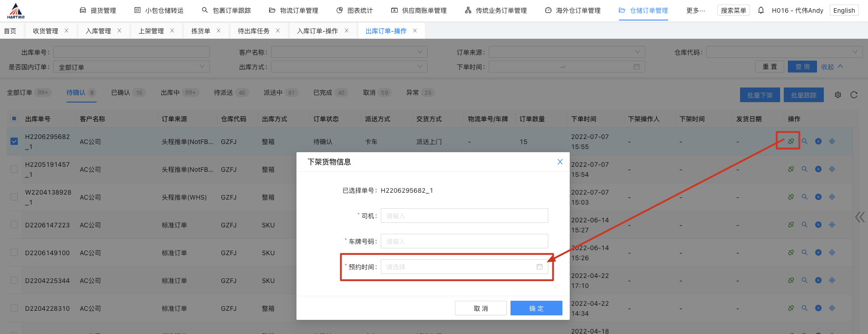The height and width of the screenshot is (334, 868).
Task: Click the notification bell icon
Action: click(761, 10)
